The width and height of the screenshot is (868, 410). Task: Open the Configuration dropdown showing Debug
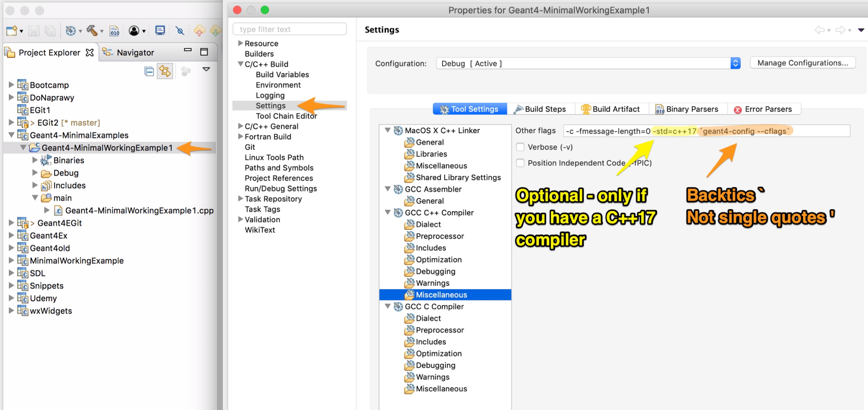click(735, 63)
